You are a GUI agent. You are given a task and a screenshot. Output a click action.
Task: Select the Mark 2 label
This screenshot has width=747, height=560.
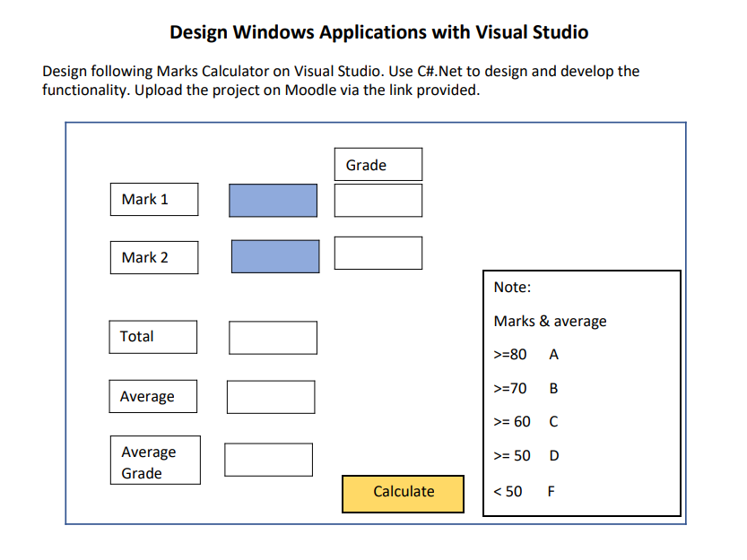[154, 258]
